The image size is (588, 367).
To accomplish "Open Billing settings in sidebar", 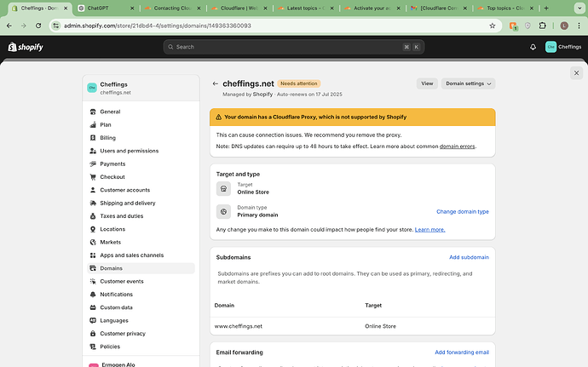I will (x=107, y=137).
